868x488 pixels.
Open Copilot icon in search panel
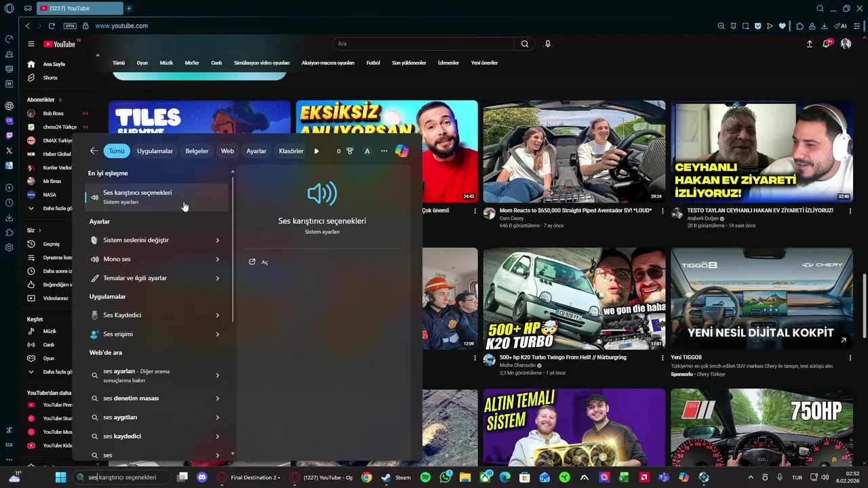click(401, 151)
